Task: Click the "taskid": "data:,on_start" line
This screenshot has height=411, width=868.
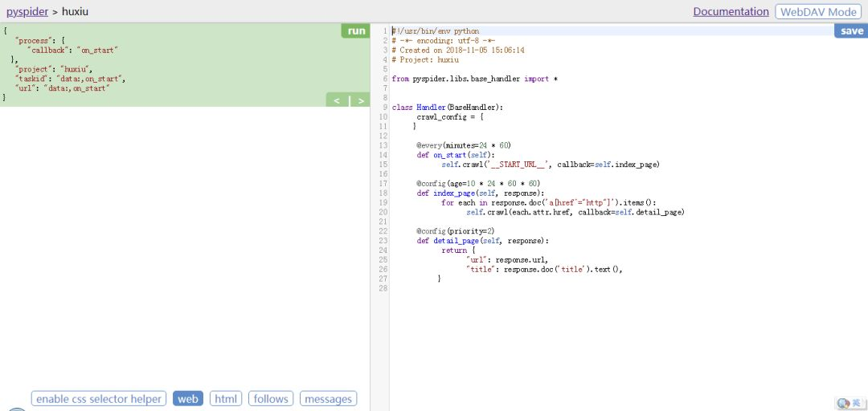Action: [x=70, y=79]
